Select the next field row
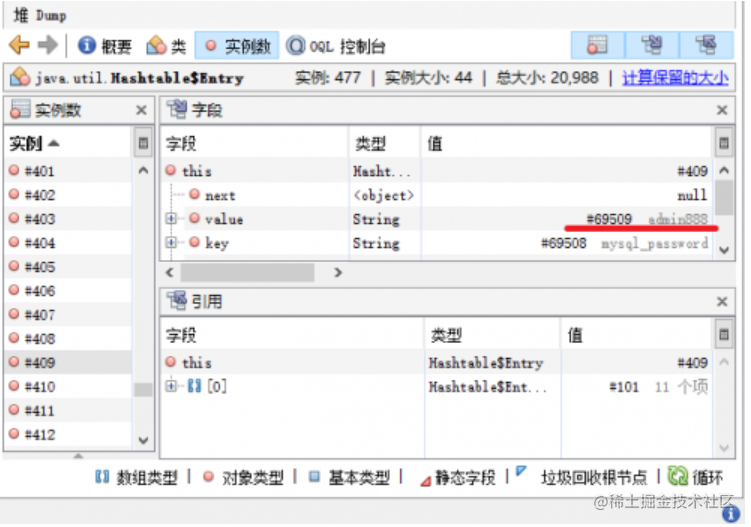This screenshot has width=751, height=527. (x=437, y=195)
